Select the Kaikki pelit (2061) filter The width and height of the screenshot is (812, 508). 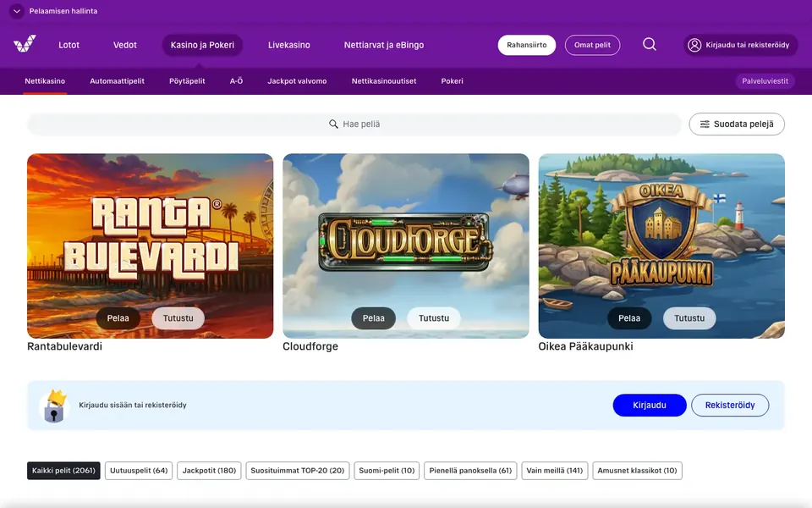[x=63, y=471]
